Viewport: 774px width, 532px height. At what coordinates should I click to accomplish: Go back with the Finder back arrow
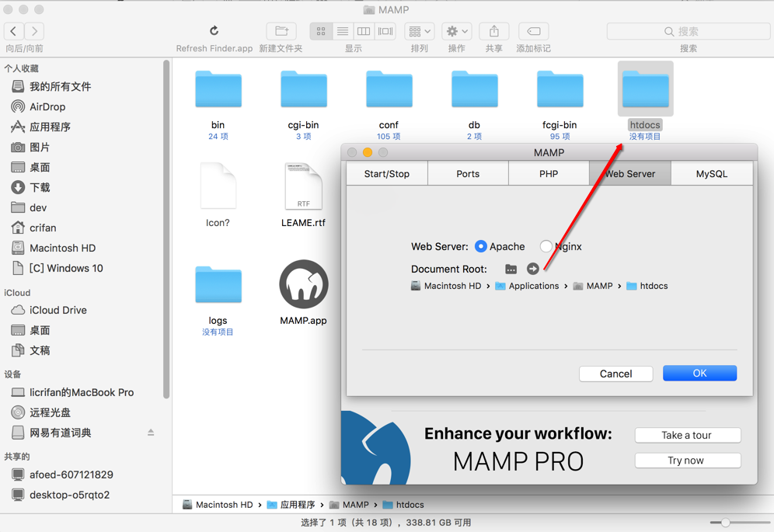(14, 32)
